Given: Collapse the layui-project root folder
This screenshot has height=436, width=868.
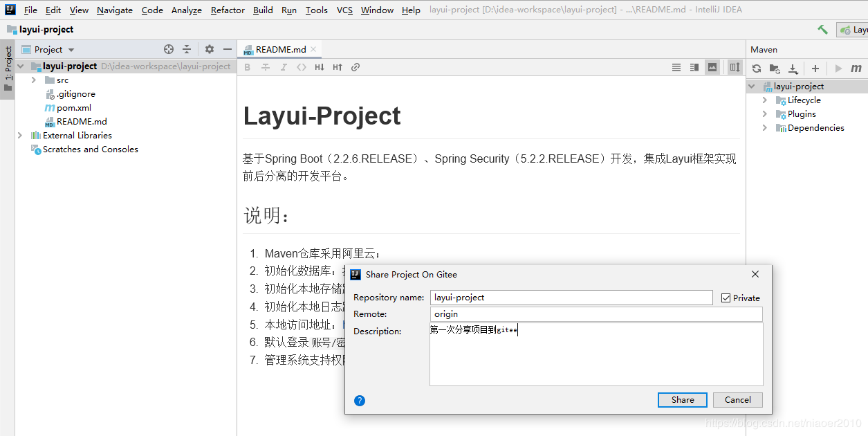Looking at the screenshot, I should [x=21, y=66].
